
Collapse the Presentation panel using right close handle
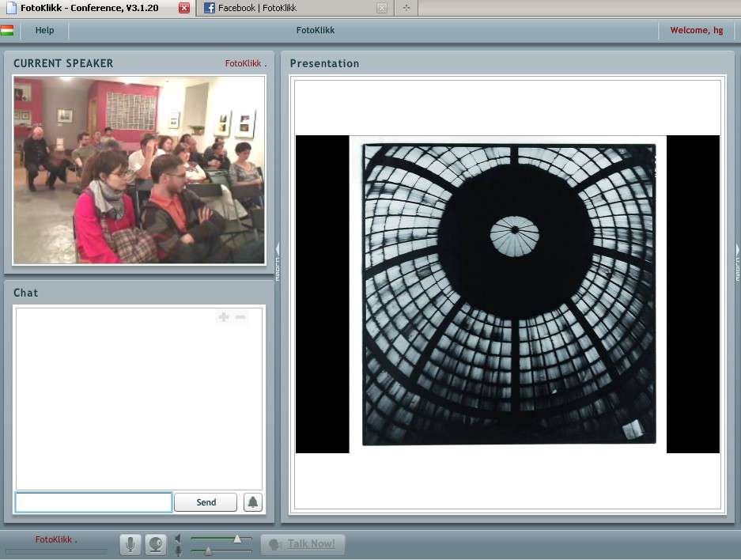pyautogui.click(x=738, y=263)
